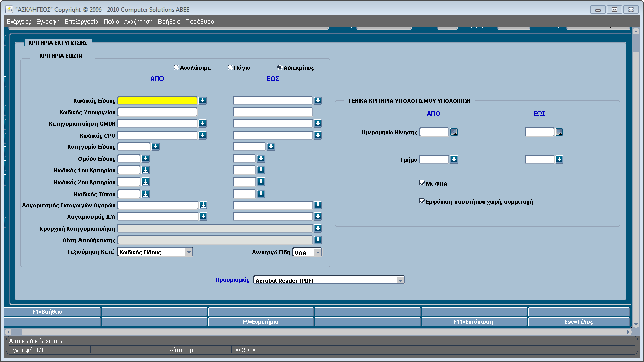Open lookup for Θέση Αποθήκευσης
The height and width of the screenshot is (362, 644).
(318, 240)
